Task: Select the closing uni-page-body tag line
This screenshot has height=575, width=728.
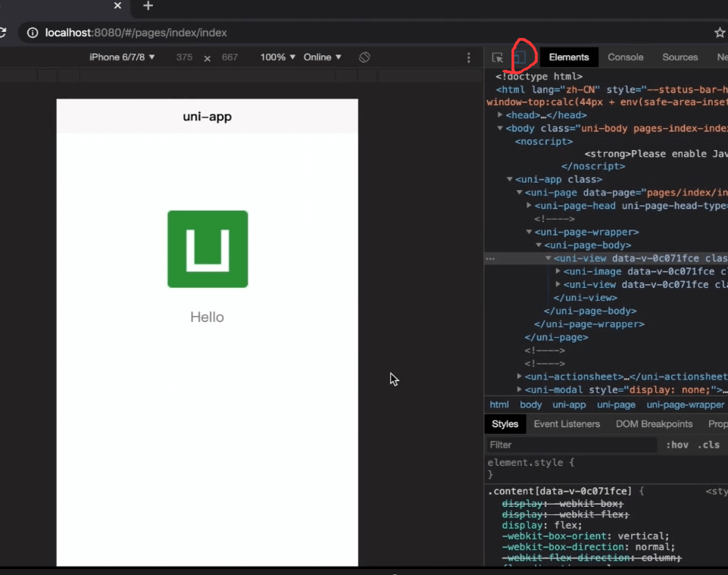Action: (x=590, y=311)
